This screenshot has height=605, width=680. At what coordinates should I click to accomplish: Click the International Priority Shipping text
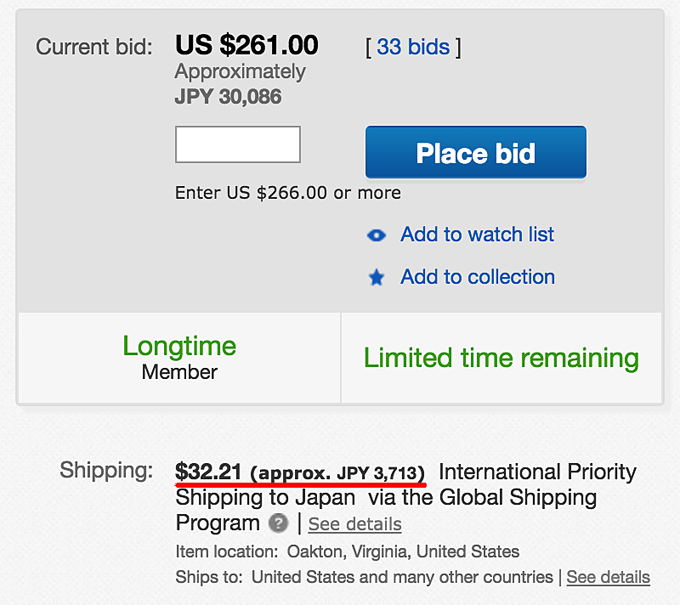(406, 484)
